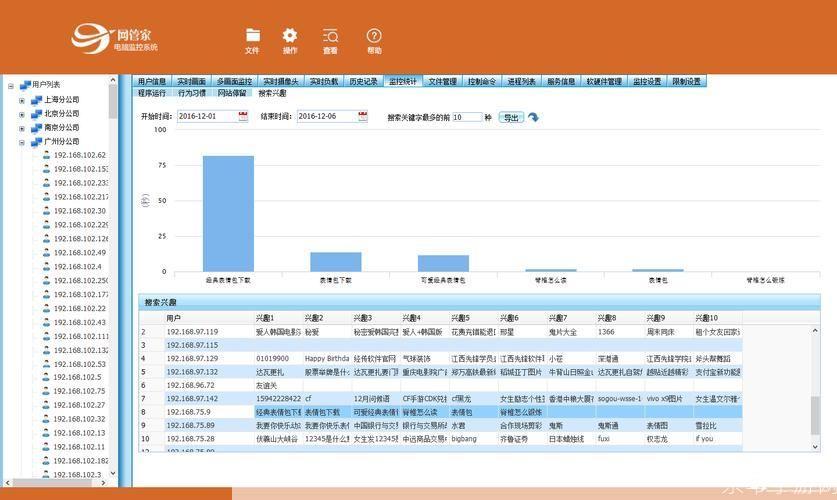Image resolution: width=837 pixels, height=500 pixels.
Task: Click the user tree horizontal scroll-right arrow
Action: click(103, 482)
